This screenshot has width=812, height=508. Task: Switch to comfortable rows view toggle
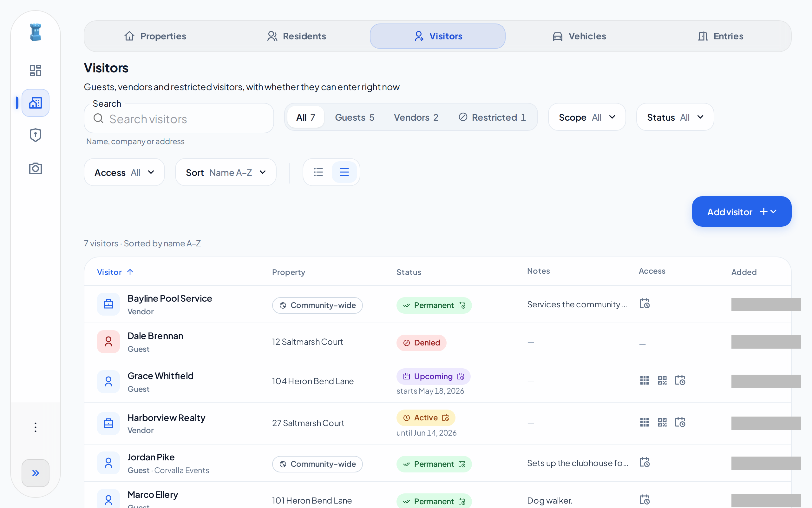pos(344,172)
